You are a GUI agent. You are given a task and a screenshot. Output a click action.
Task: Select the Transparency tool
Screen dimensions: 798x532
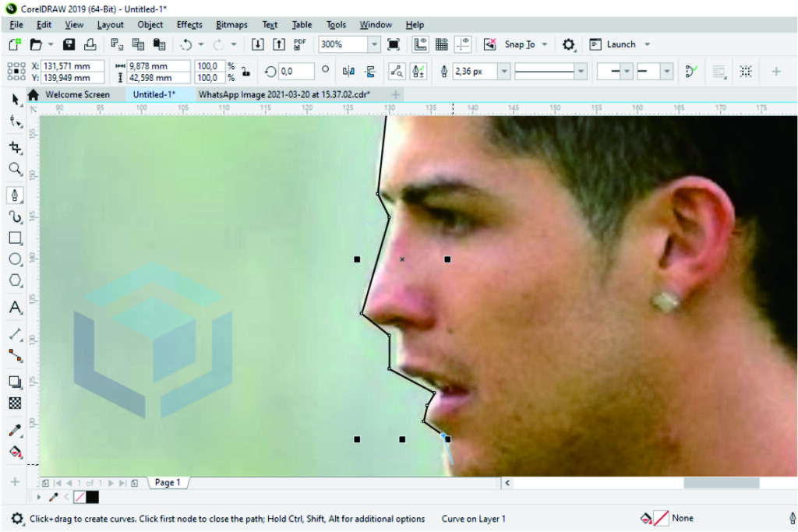pos(16,403)
